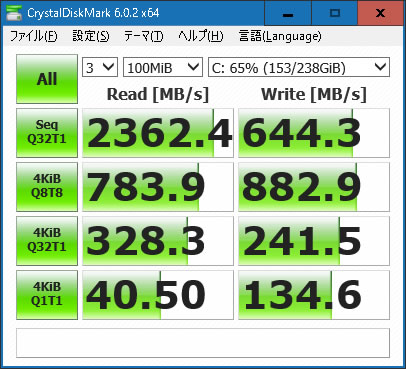
Task: Click the Seq read result 2362.4
Action: [158, 133]
